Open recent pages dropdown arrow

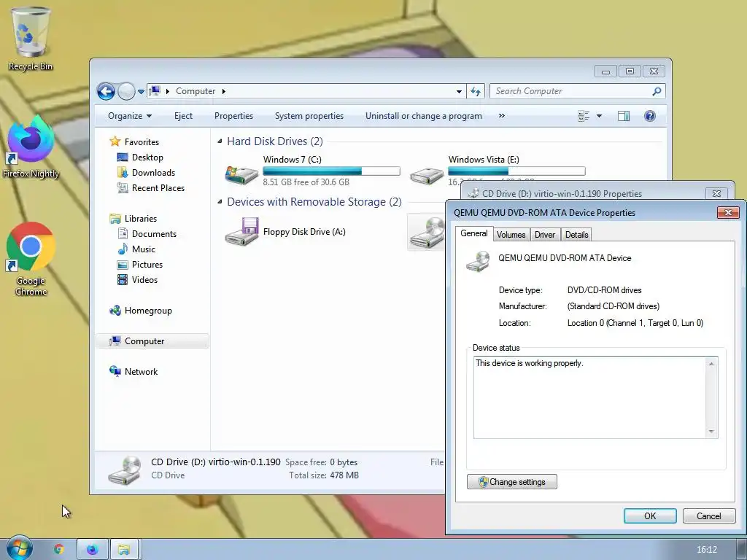pos(141,91)
